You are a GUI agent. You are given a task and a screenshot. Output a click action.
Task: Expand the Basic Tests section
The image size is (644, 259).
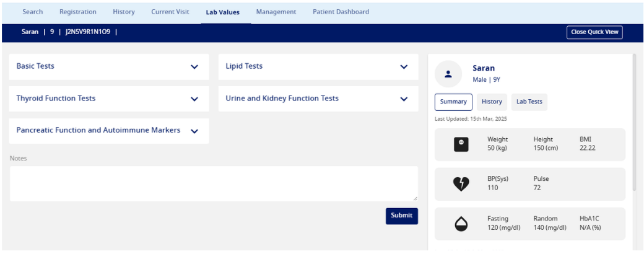pos(109,66)
